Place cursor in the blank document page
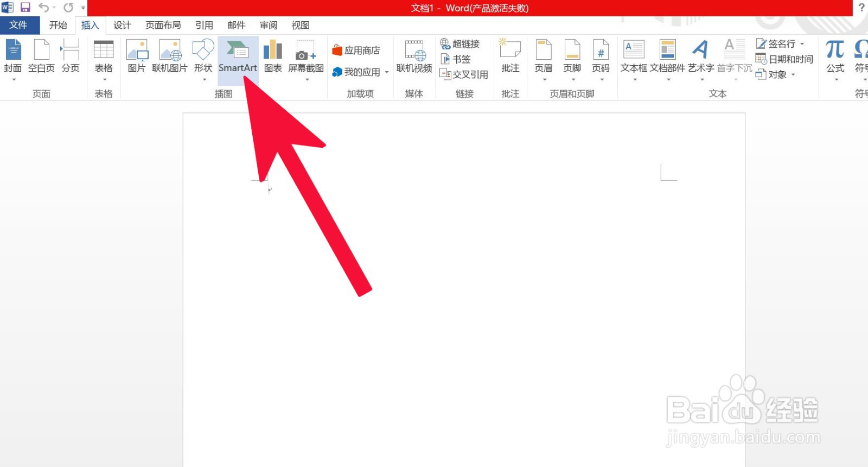 point(464,290)
